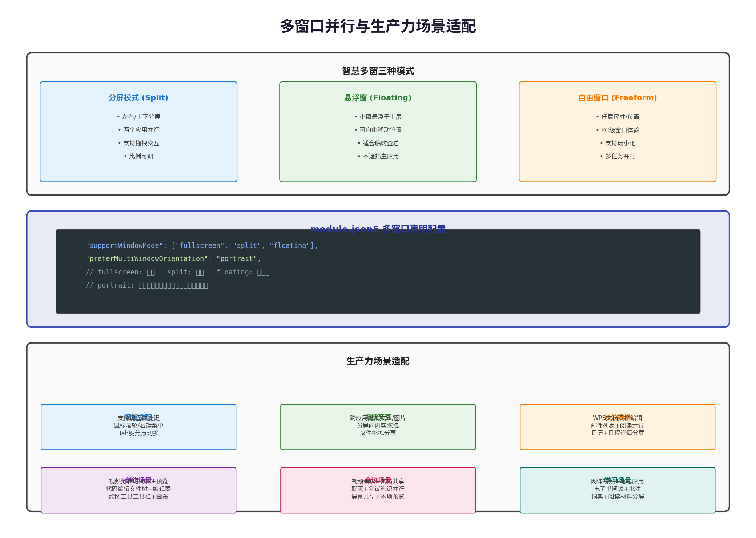Select the bullet 左右/上下分屏
This screenshot has width=756, height=538.
tap(138, 117)
